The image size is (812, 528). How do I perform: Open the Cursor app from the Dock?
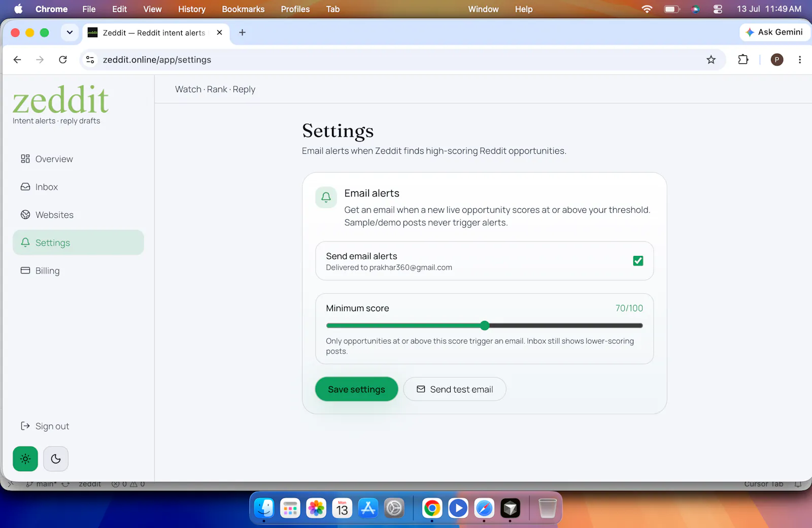click(x=510, y=508)
